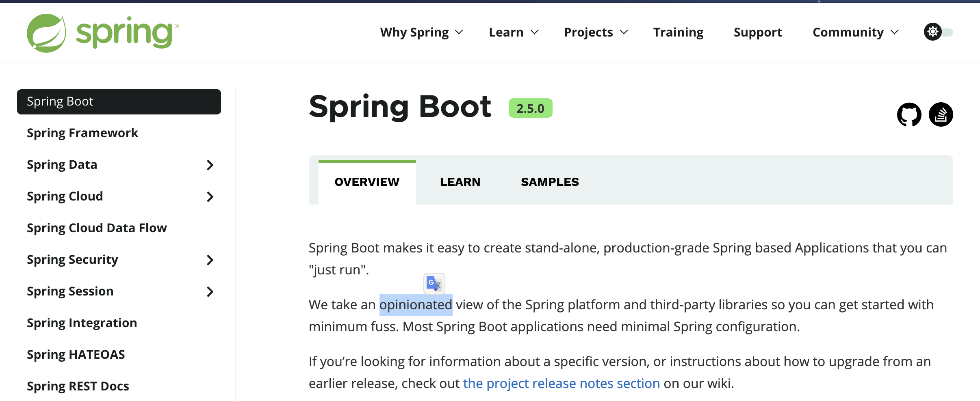980x401 pixels.
Task: Go to the Training page
Action: coord(678,32)
